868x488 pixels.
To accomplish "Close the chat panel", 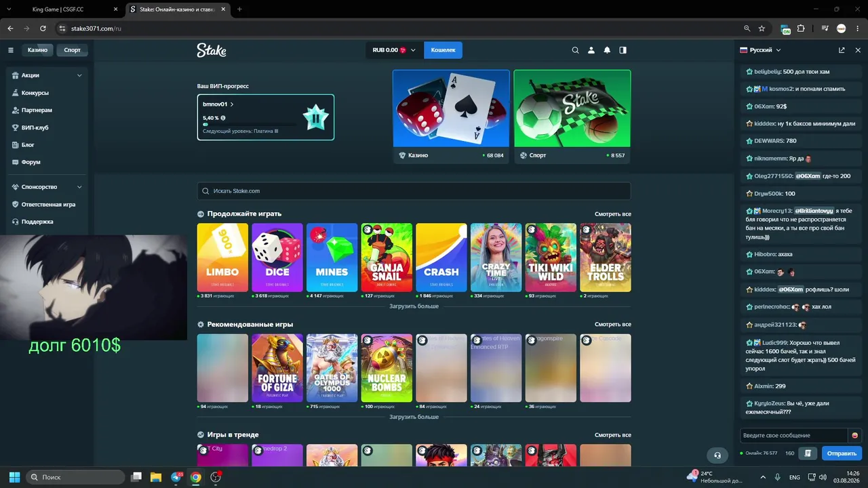I will pos(858,50).
